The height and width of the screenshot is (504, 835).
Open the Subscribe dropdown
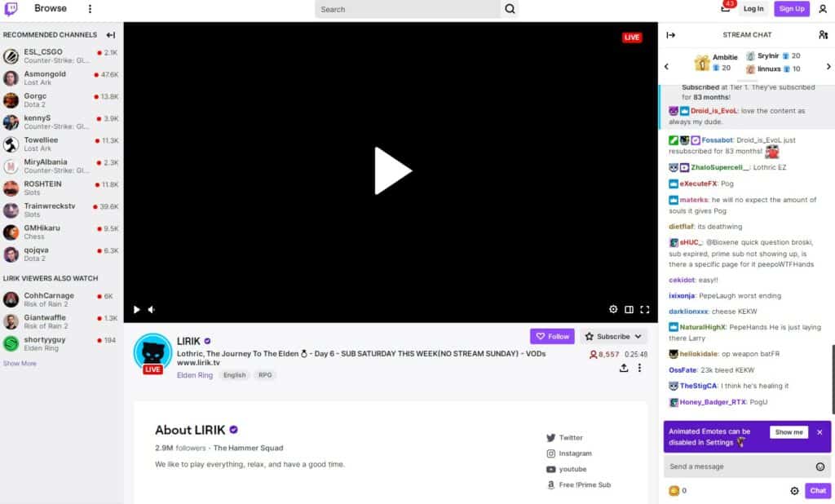(613, 336)
